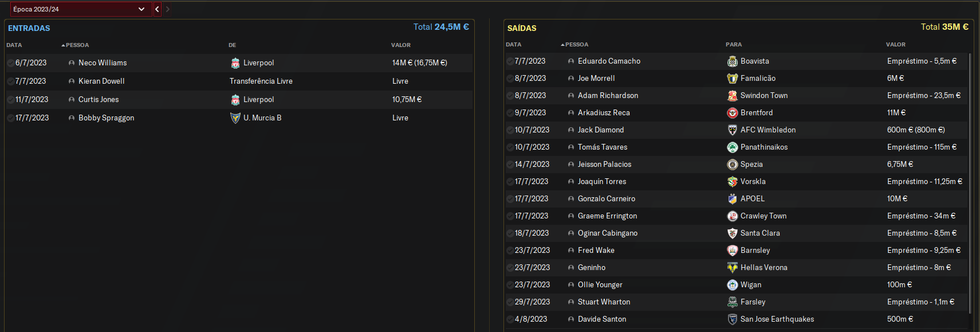980x332 pixels.
Task: Click the U. Murcia B club badge
Action: click(235, 118)
